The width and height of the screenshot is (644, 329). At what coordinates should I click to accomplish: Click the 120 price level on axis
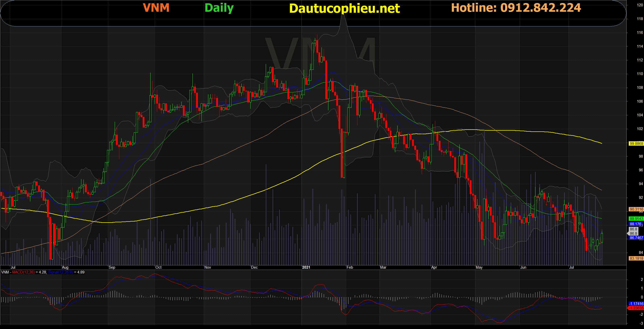pyautogui.click(x=640, y=5)
